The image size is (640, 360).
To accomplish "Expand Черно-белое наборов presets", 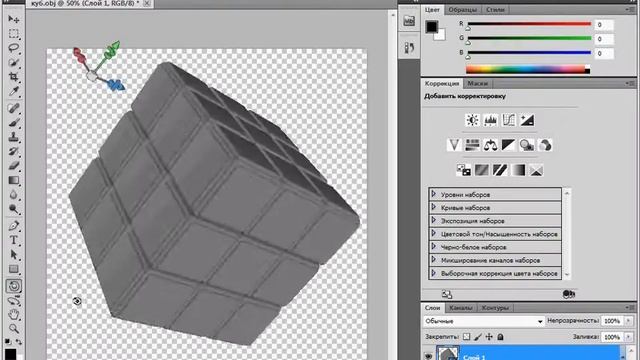I will pyautogui.click(x=434, y=247).
